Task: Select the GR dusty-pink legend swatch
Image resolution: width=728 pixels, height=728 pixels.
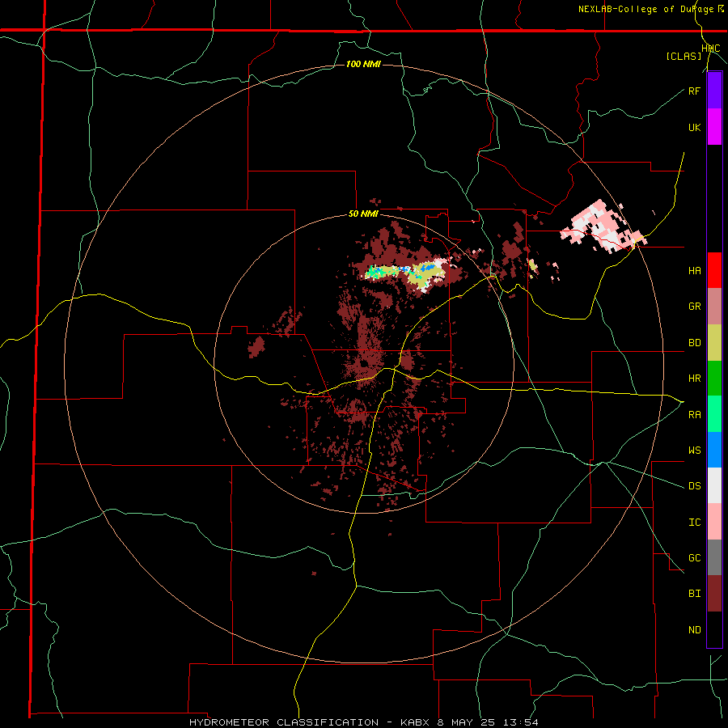Action: click(714, 307)
